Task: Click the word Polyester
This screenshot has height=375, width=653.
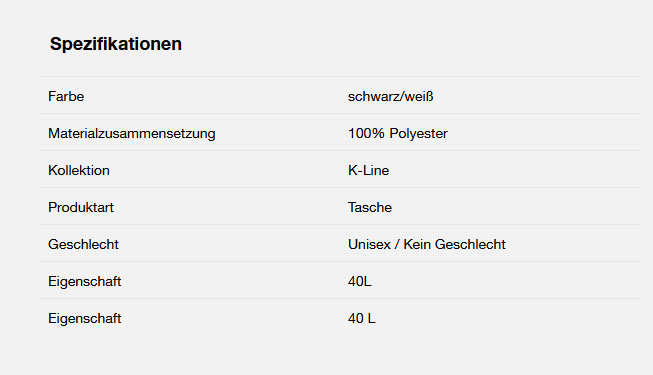Action: [x=419, y=134]
